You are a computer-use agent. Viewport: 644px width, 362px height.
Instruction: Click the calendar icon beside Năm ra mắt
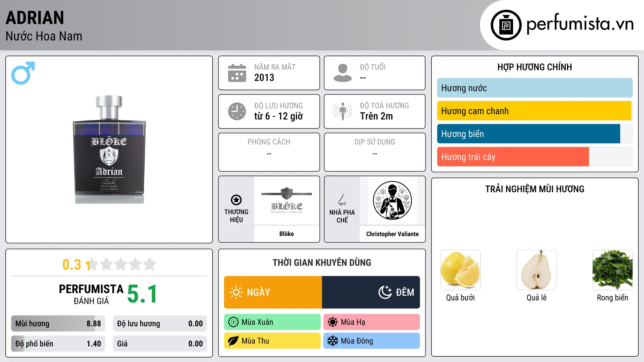coord(237,73)
